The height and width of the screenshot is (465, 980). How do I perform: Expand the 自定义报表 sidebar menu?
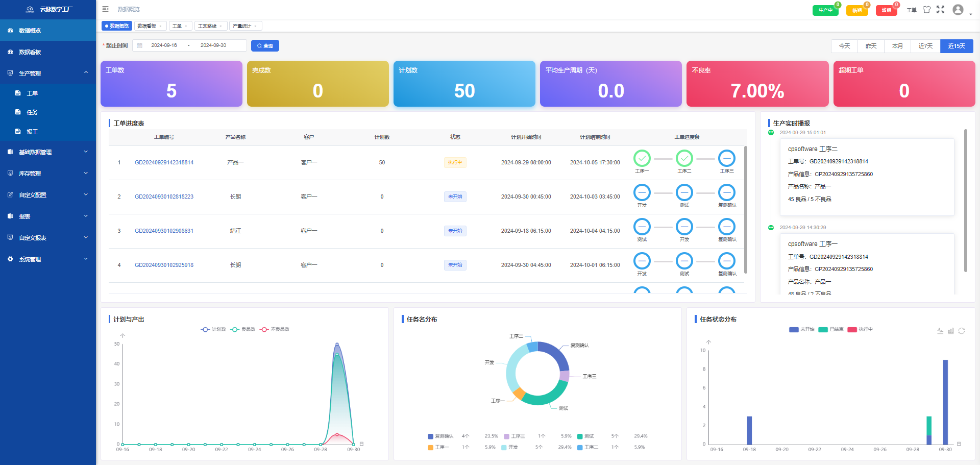tap(48, 238)
